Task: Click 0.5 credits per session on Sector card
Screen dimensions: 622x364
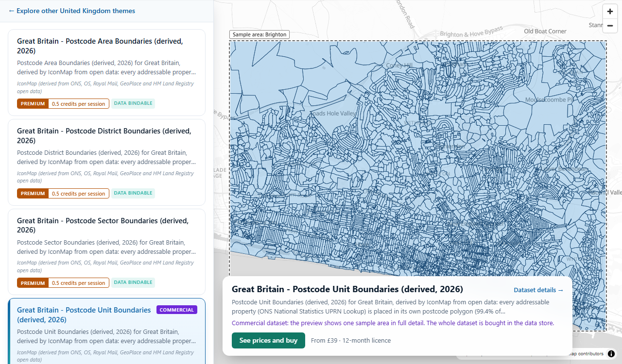Action: 79,283
